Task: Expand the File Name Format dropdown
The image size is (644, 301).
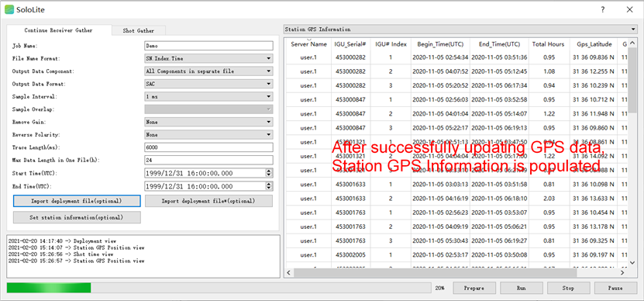Action: pyautogui.click(x=208, y=58)
